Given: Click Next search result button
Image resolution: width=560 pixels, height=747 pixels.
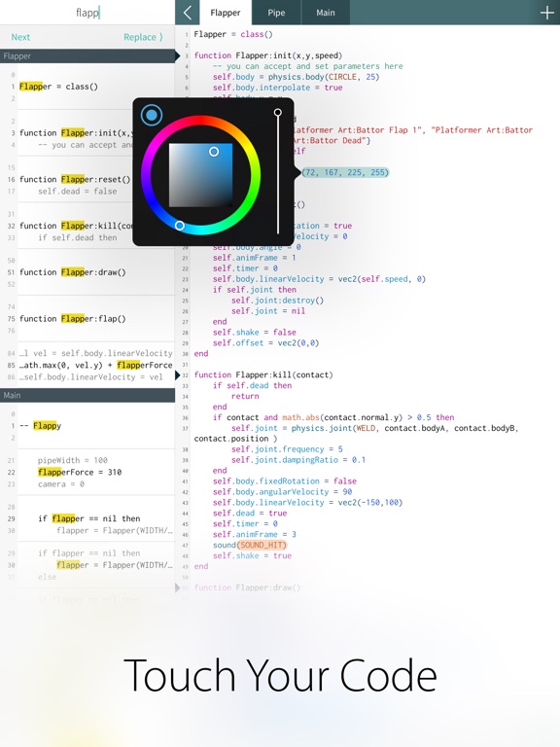Looking at the screenshot, I should click(x=20, y=37).
